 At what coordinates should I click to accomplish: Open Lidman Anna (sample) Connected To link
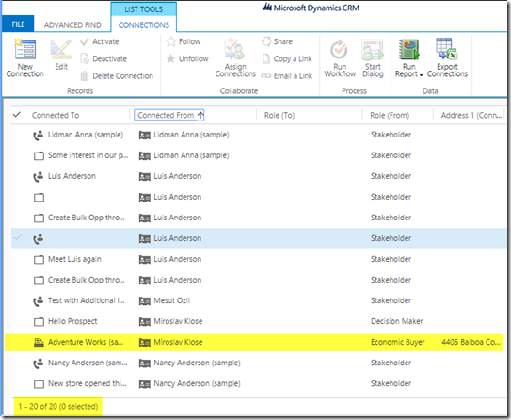(86, 135)
